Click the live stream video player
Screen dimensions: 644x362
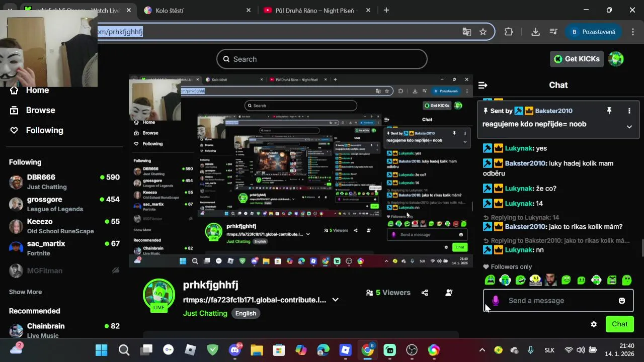[301, 171]
